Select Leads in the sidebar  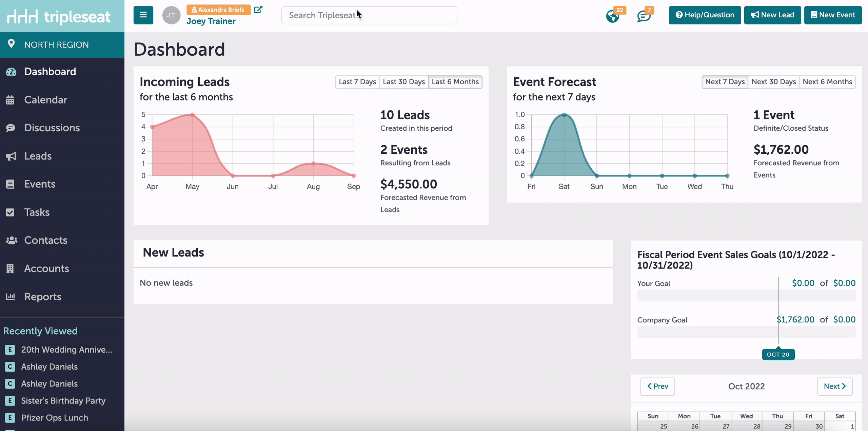coord(37,156)
